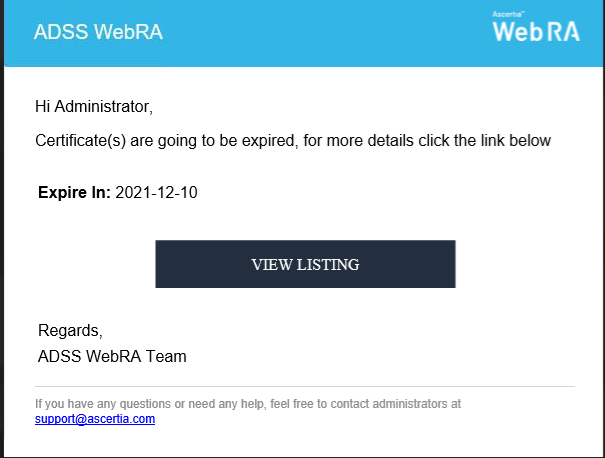Click the footer help text about contacting administrators
Viewport: 605px width, 458px height.
point(248,404)
